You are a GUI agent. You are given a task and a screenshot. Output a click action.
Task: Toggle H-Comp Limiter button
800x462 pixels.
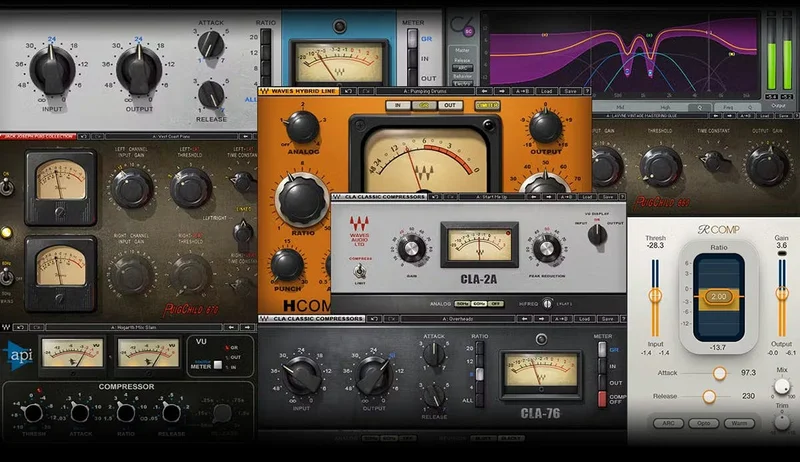[x=487, y=106]
